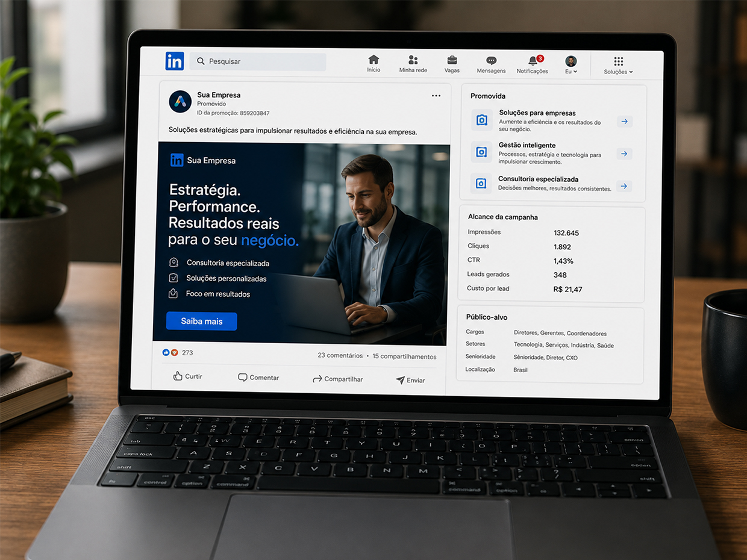
Task: Click the Saiba mais button
Action: point(202,321)
